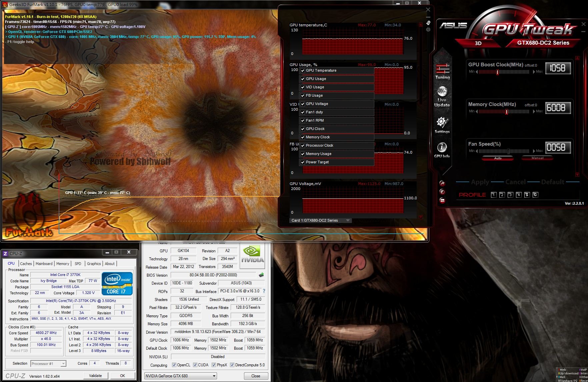Click the Min arrow of GPU Boost Clock slider
This screenshot has width=588, height=382.
click(477, 72)
